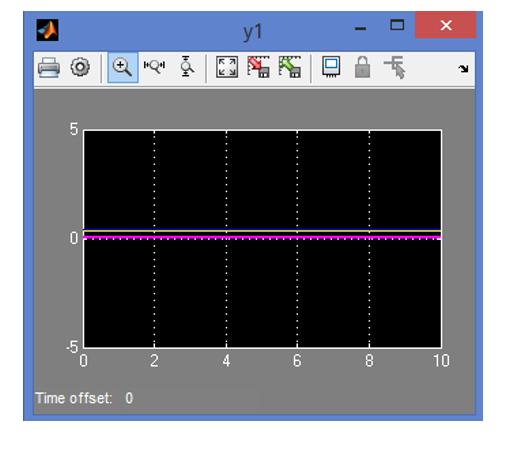Select the Zoom Y-axis tool
The image size is (526, 449).
tap(186, 66)
